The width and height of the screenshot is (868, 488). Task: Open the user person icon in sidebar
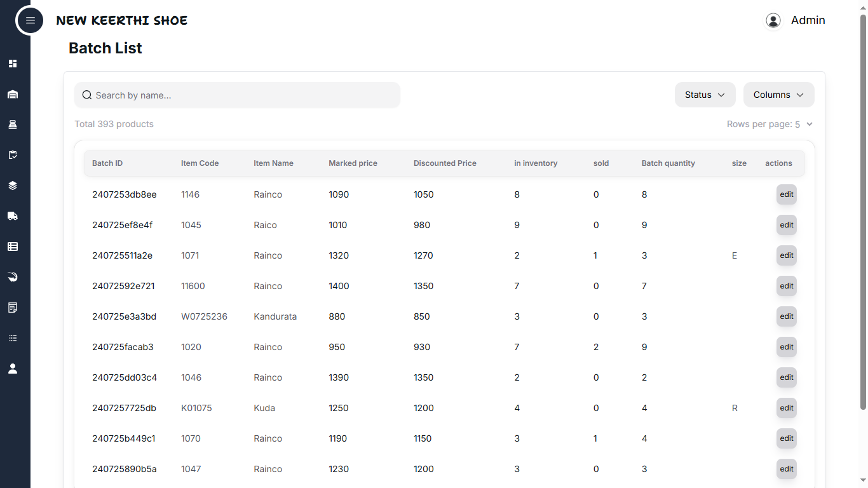coord(13,369)
